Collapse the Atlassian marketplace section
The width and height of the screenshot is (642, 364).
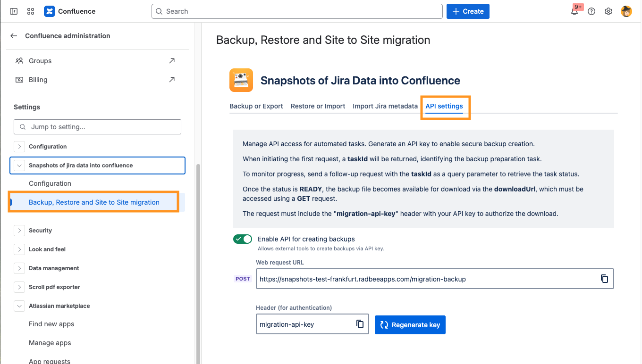19,306
